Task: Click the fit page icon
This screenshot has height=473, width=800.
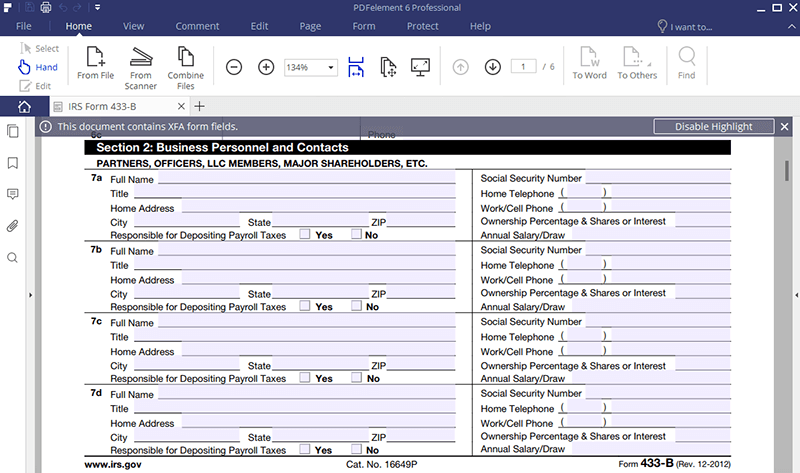Action: tap(388, 67)
